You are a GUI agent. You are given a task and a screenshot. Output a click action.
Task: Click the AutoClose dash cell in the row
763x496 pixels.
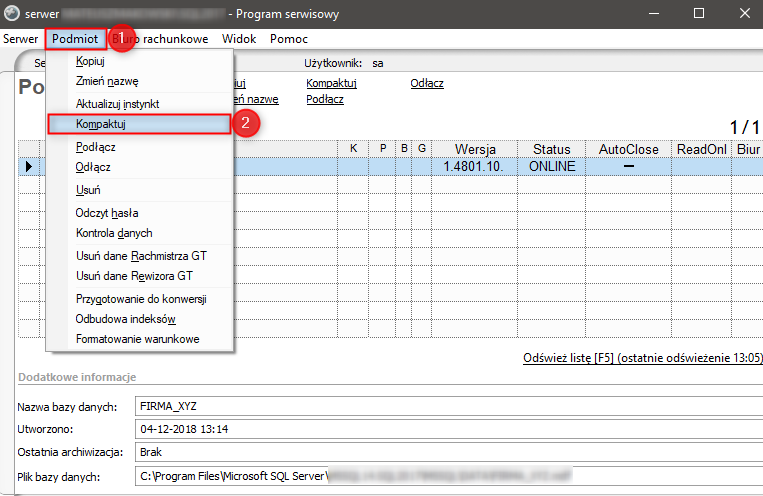point(629,166)
